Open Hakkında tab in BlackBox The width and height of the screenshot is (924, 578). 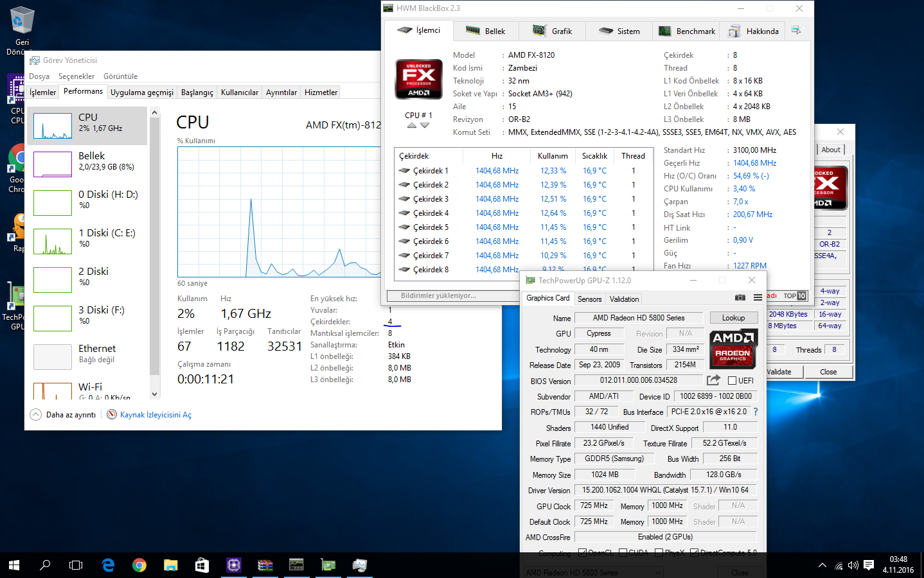point(754,31)
